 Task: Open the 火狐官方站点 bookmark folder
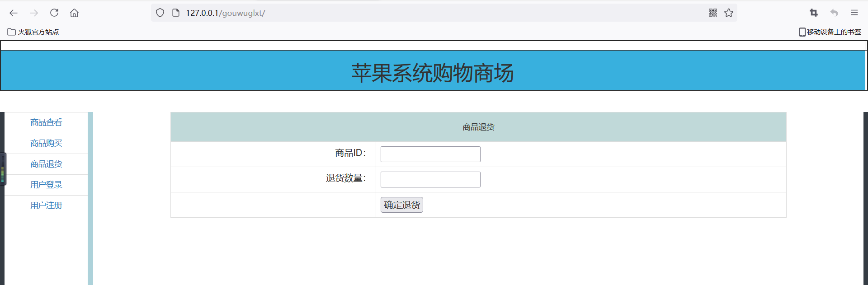[33, 32]
